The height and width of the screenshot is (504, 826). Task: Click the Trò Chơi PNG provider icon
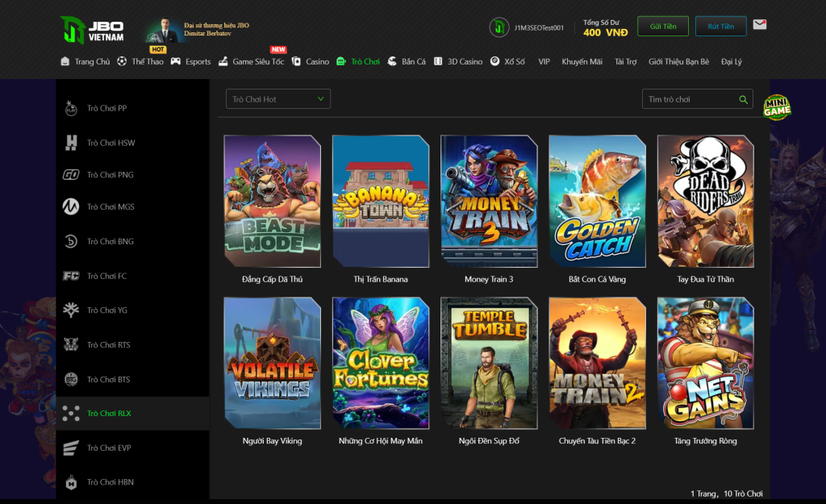point(71,175)
